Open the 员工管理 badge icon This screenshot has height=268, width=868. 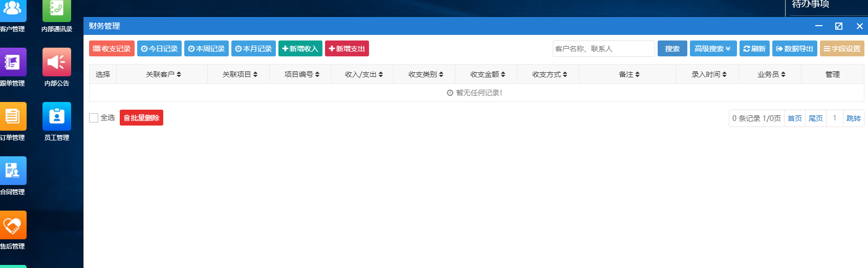[x=57, y=116]
